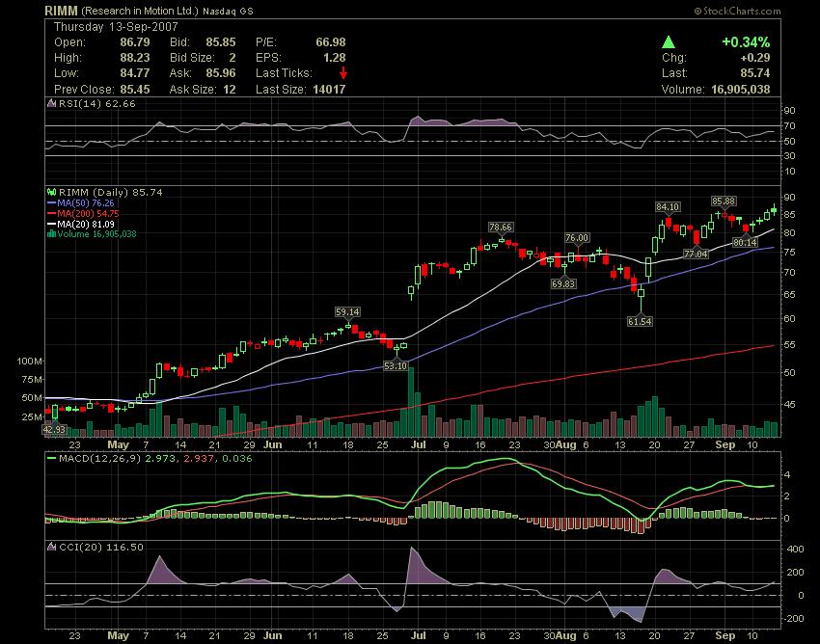Click the 85.88 price marker
820x644 pixels.
(724, 201)
